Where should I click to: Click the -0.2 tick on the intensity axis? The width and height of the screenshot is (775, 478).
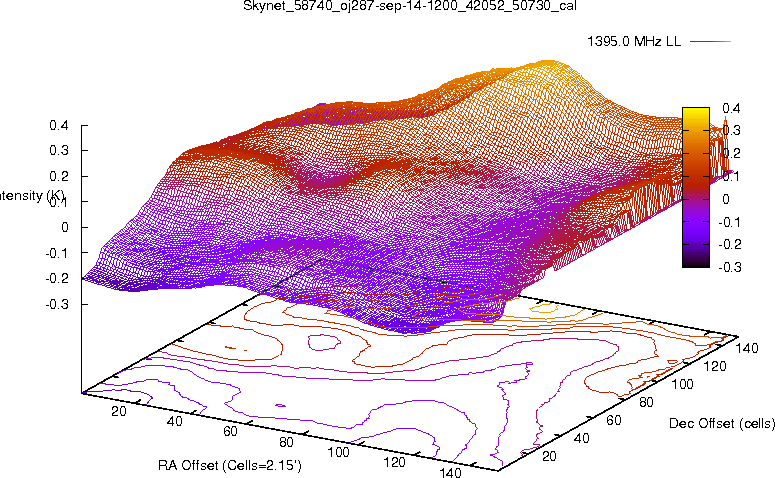[x=57, y=278]
